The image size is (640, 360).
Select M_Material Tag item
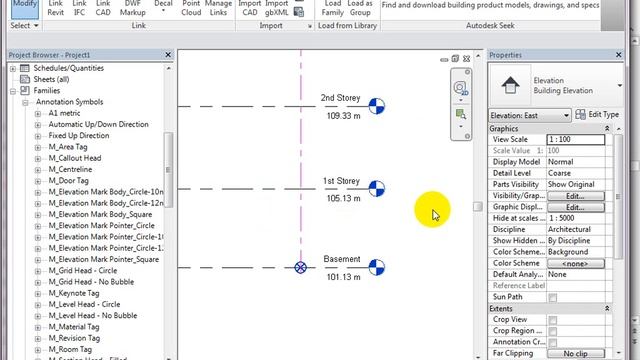[x=74, y=327]
